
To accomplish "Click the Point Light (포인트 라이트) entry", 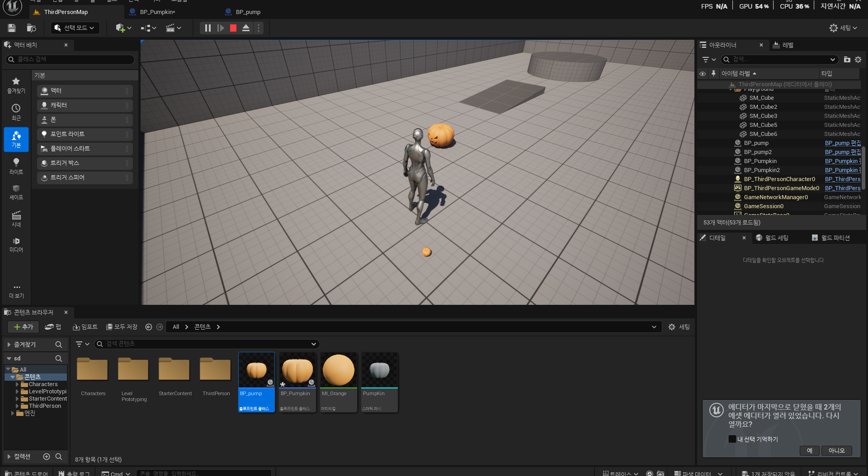I will point(85,134).
